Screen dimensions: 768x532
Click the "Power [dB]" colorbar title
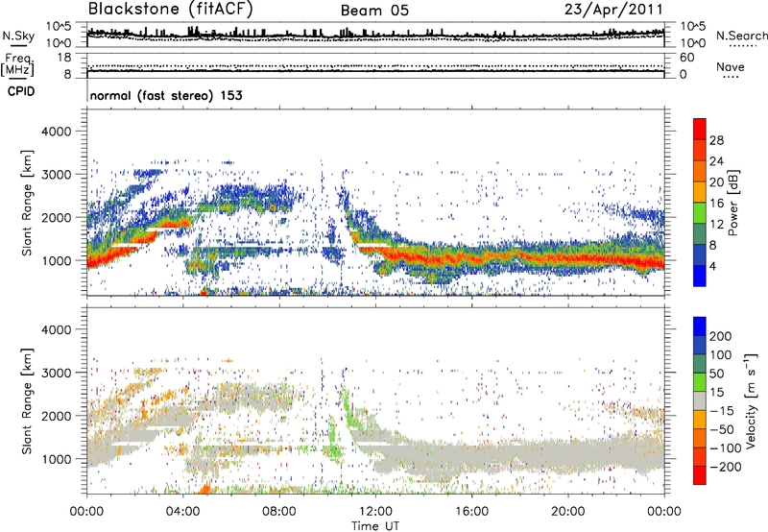click(x=732, y=203)
